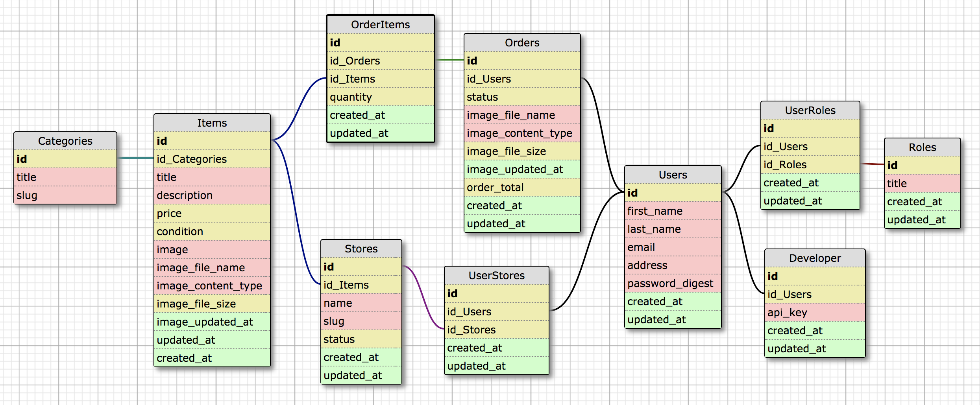Select id_Categories field in Items table
980x405 pixels.
pos(212,159)
